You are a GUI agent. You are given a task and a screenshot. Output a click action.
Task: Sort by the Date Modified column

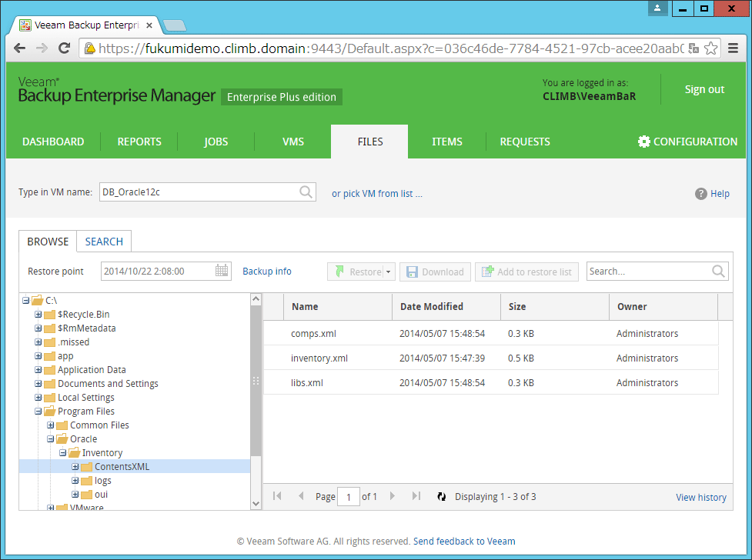(x=446, y=307)
